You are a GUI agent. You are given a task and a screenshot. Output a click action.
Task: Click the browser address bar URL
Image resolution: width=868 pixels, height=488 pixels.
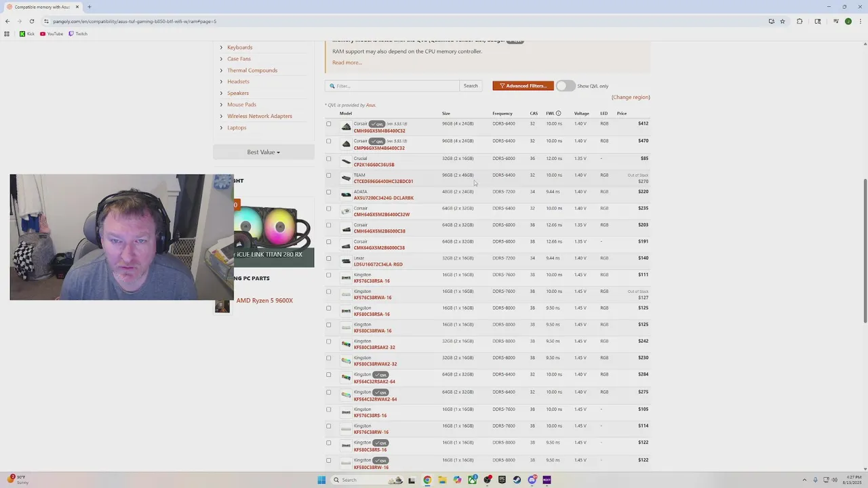tap(134, 21)
